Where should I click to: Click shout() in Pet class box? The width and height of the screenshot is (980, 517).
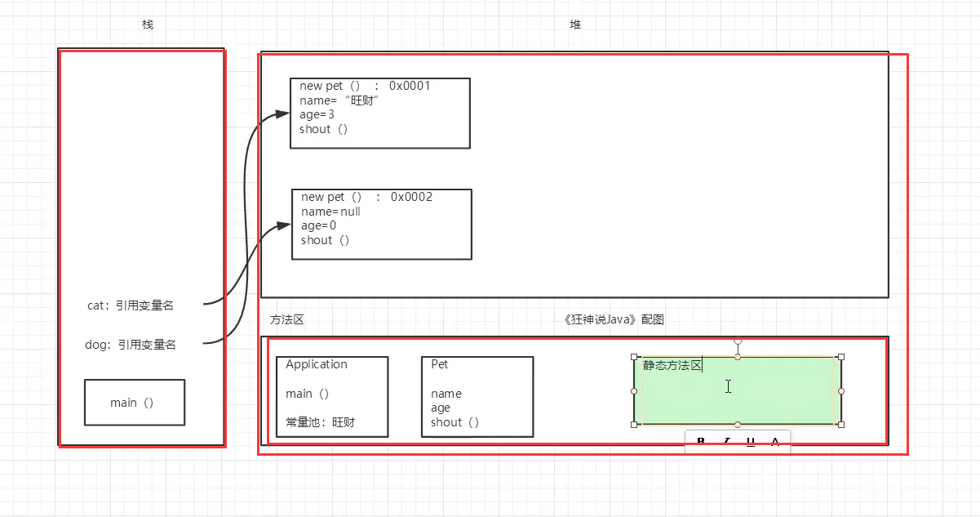tap(455, 422)
